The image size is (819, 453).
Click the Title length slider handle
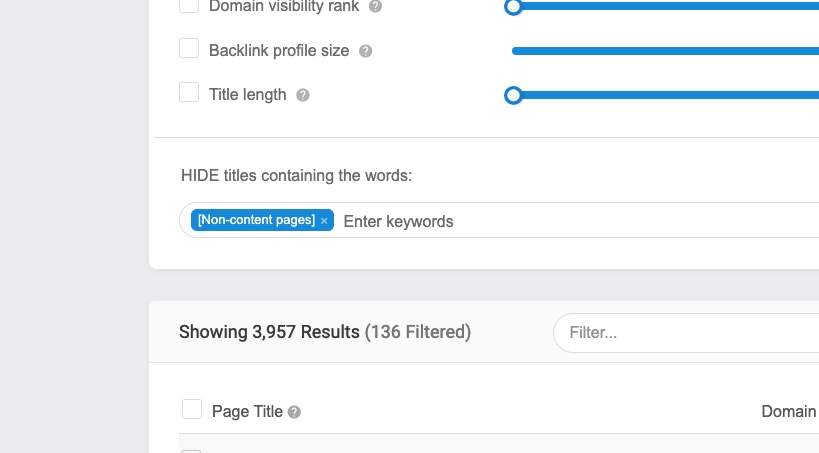pos(513,95)
